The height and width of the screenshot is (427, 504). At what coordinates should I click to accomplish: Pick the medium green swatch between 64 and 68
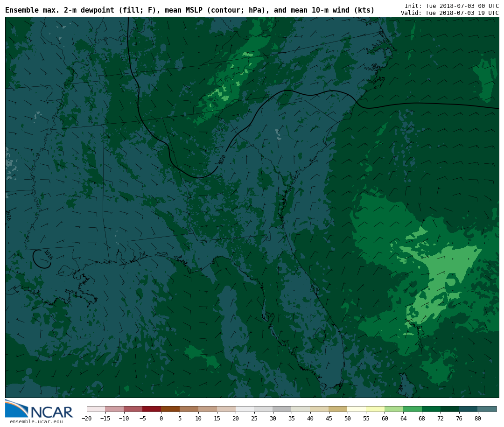click(x=413, y=409)
